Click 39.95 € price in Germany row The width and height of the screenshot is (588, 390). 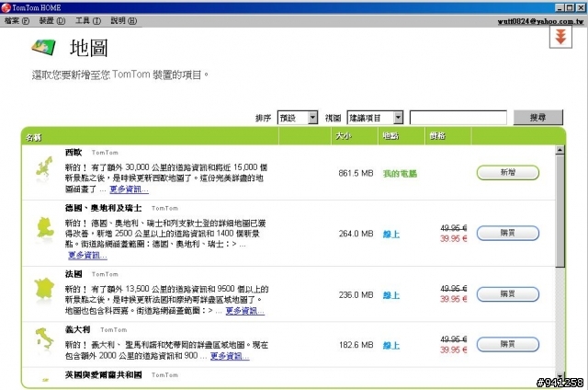(453, 239)
